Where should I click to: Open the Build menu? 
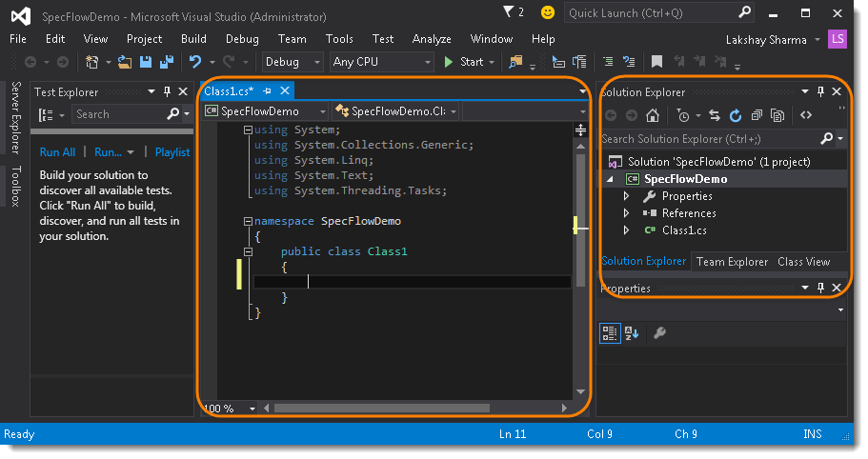click(193, 39)
